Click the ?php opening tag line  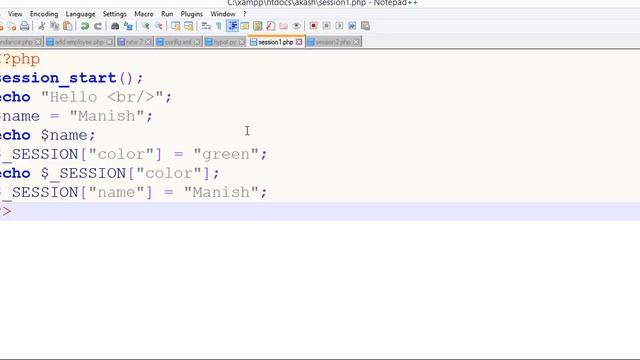pyautogui.click(x=20, y=59)
